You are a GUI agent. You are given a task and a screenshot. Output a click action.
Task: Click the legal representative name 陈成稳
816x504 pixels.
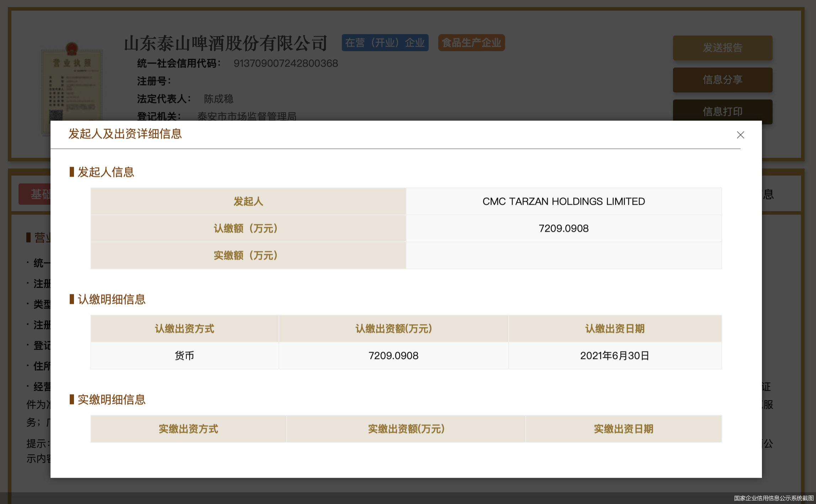coord(218,99)
